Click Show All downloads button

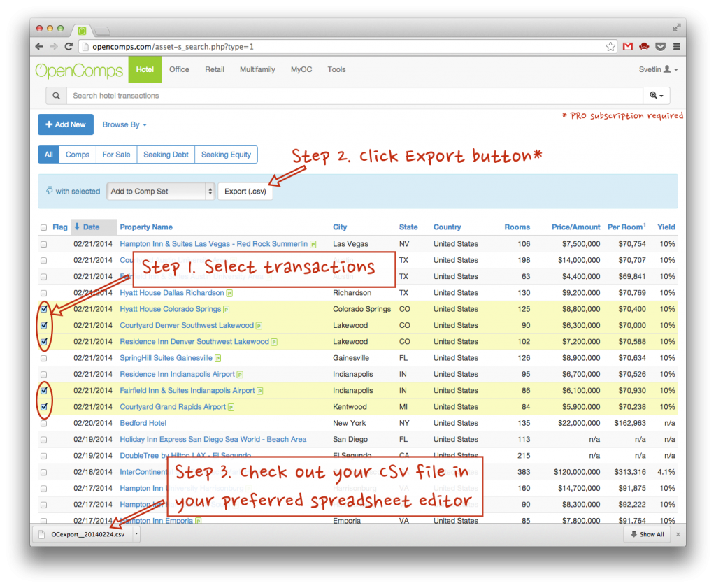647,534
